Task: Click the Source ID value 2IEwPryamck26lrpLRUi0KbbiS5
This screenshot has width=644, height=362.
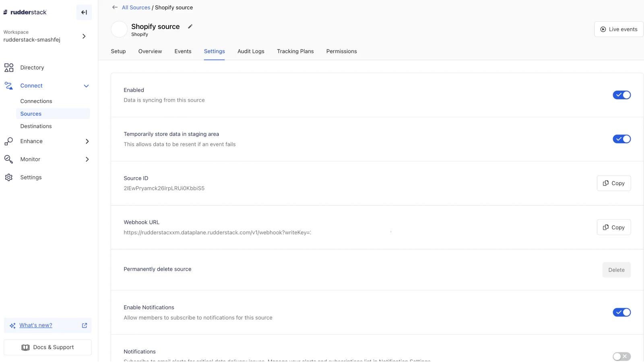Action: (164, 188)
